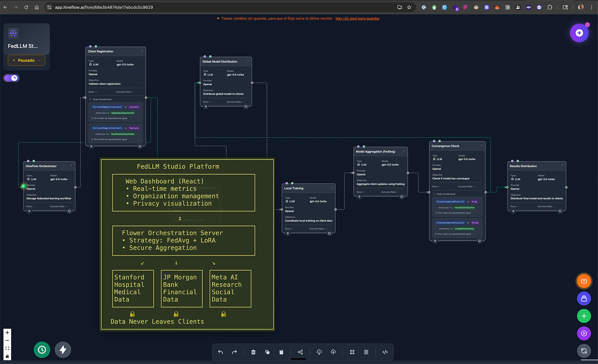Click the orange save button on right

pyautogui.click(x=584, y=281)
